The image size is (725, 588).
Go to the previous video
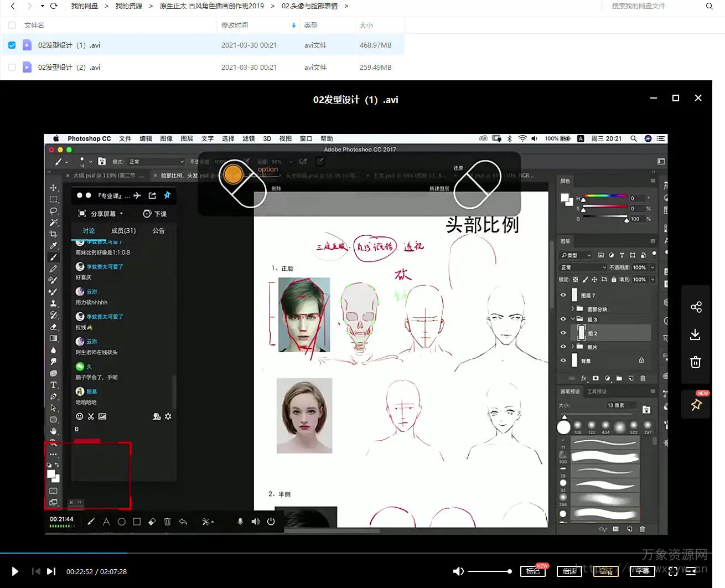(36, 571)
